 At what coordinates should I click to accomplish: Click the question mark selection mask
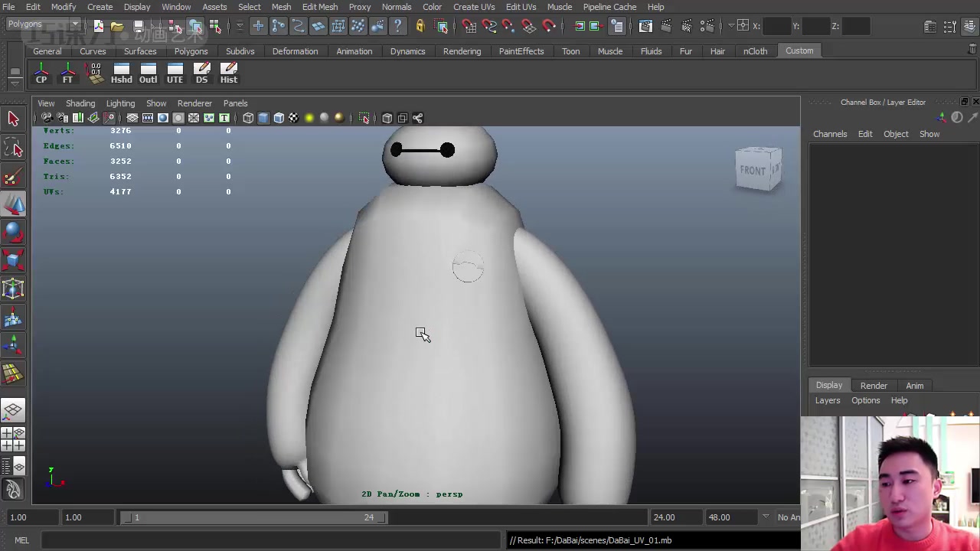coord(398,27)
